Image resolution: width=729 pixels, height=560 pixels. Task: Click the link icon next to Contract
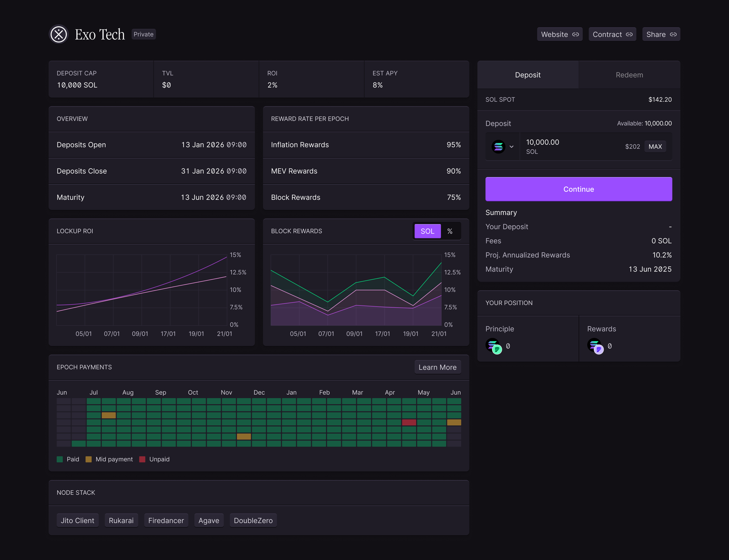coord(629,34)
